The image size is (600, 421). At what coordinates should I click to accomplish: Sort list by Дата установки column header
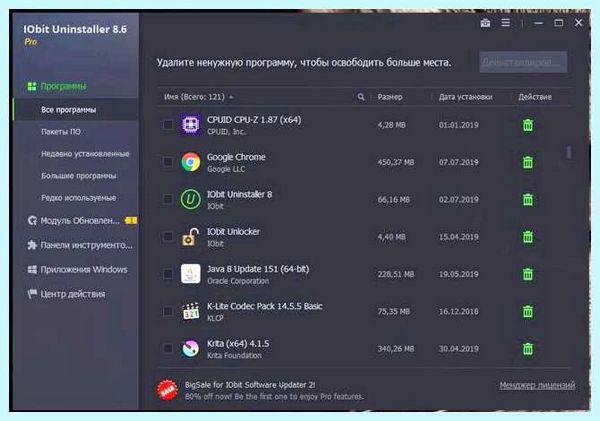pos(465,97)
